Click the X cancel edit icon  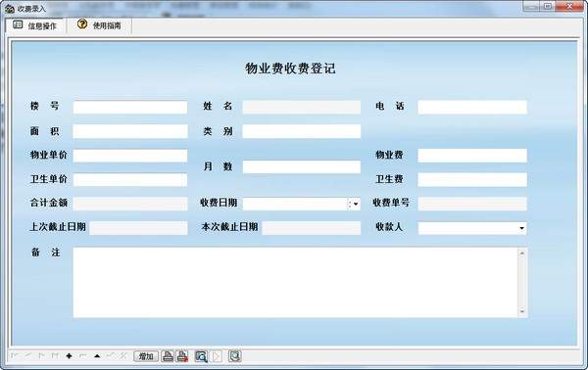[x=123, y=355]
